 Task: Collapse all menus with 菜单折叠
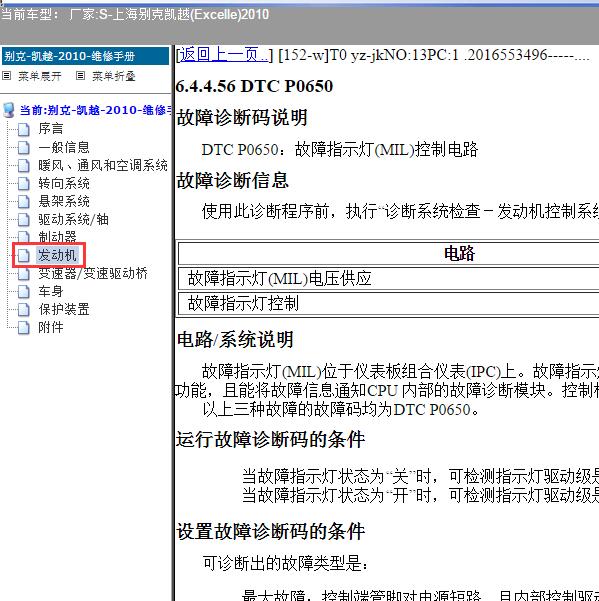[x=114, y=76]
